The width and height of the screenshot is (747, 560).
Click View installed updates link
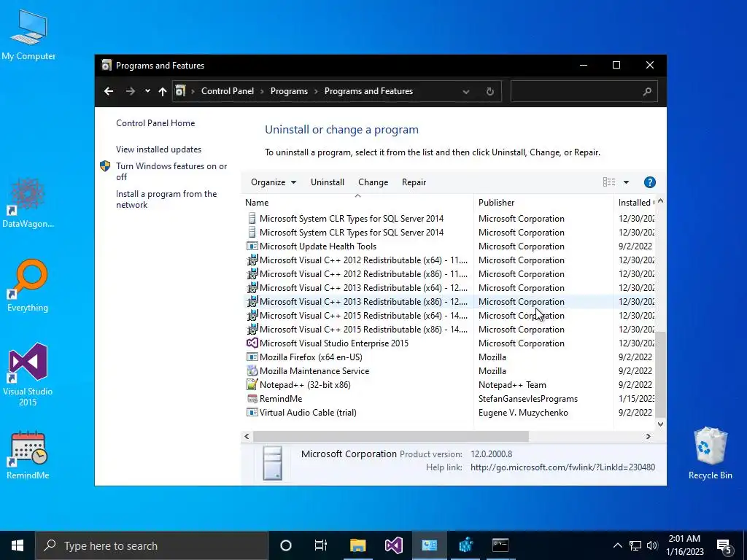pos(158,149)
